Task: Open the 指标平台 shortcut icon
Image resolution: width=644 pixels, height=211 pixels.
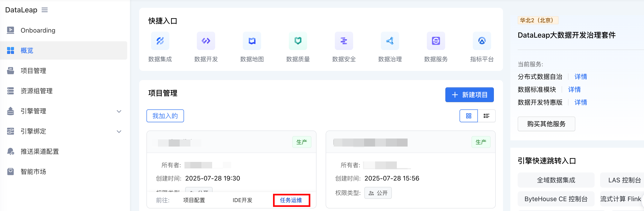Action: click(x=482, y=41)
